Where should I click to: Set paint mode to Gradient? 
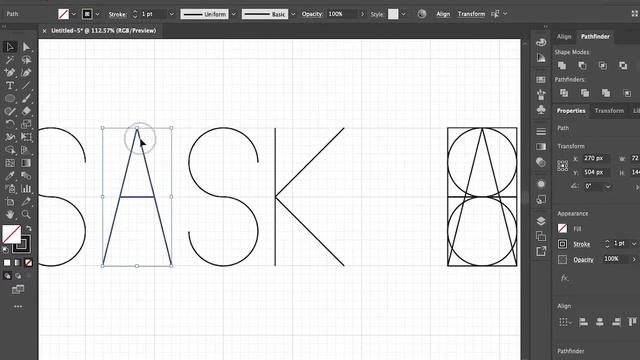(18, 262)
